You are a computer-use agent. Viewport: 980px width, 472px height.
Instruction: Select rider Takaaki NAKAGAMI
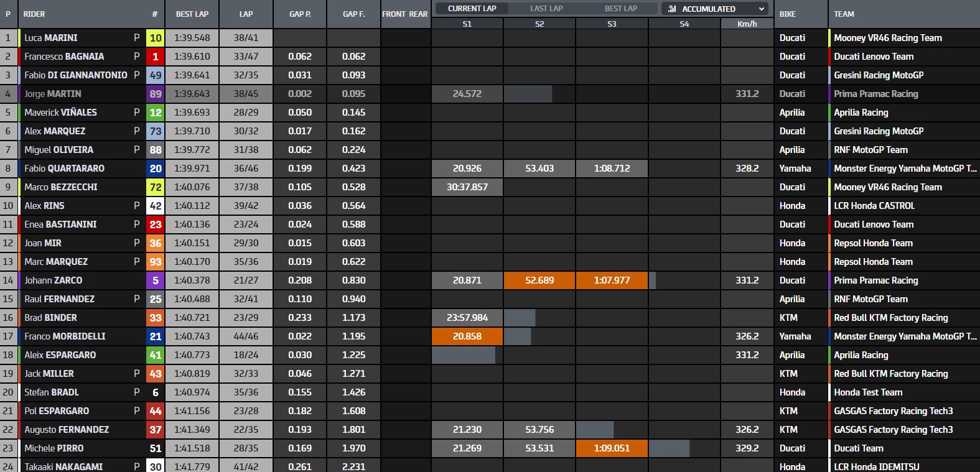coord(63,466)
